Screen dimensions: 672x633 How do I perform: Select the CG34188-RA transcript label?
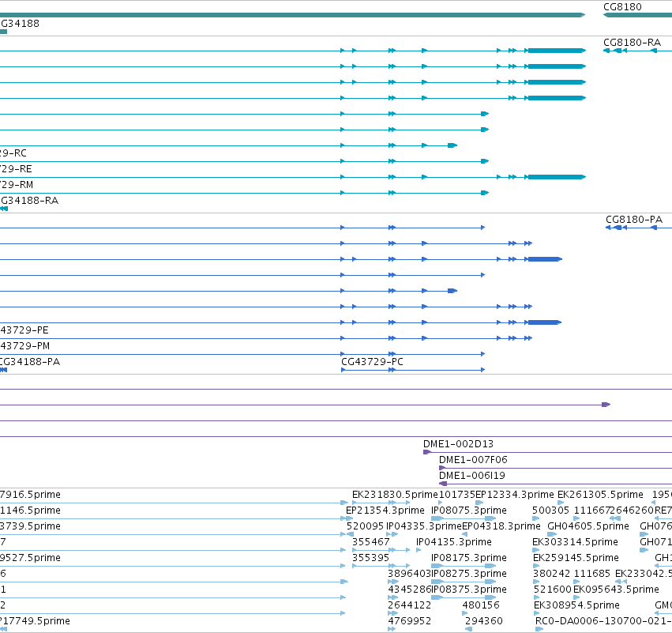coord(29,200)
